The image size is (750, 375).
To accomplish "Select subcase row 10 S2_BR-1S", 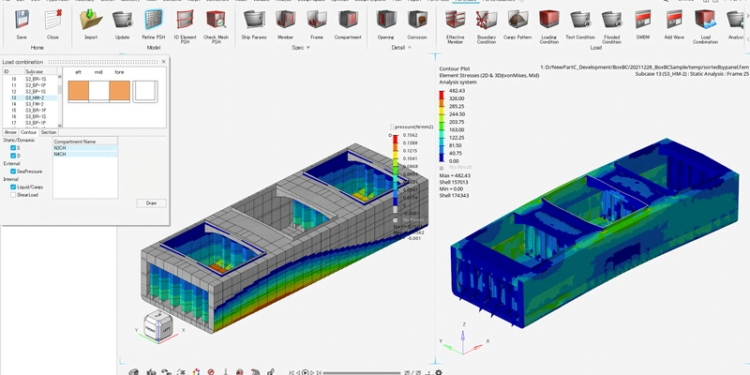I will (30, 79).
